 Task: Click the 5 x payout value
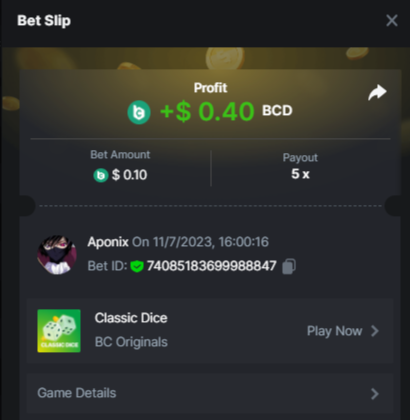(x=300, y=174)
